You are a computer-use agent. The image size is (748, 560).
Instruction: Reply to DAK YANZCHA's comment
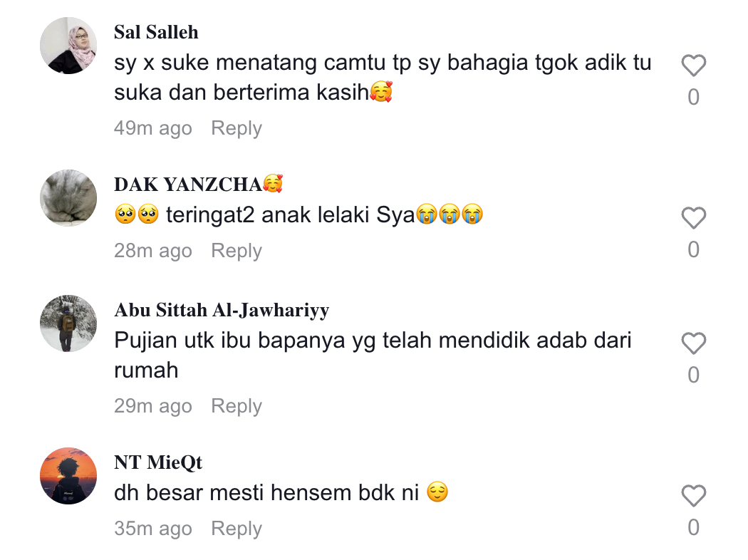click(237, 251)
